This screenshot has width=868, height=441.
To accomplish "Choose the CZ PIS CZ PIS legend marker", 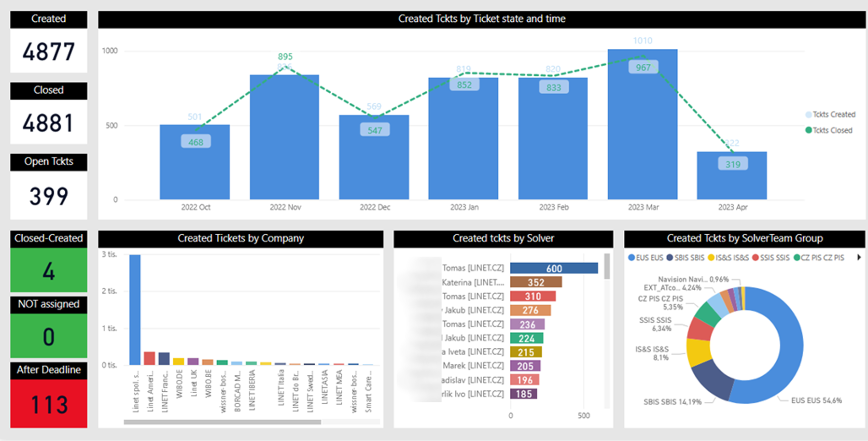I will 797,258.
